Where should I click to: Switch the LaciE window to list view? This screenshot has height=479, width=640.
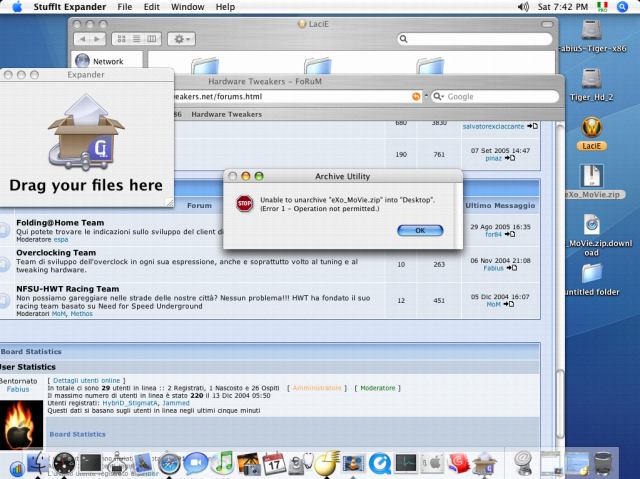(x=136, y=39)
